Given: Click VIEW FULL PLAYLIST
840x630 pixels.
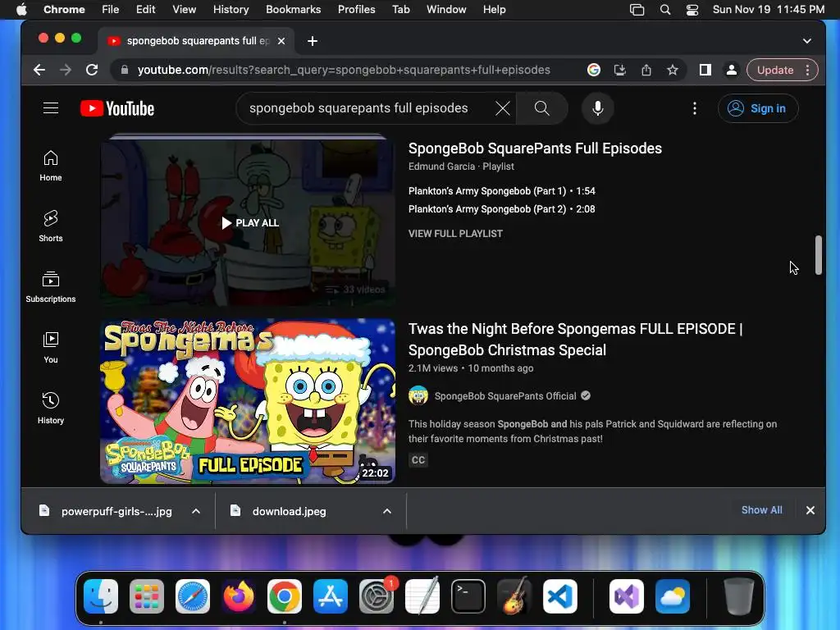Looking at the screenshot, I should (x=455, y=234).
